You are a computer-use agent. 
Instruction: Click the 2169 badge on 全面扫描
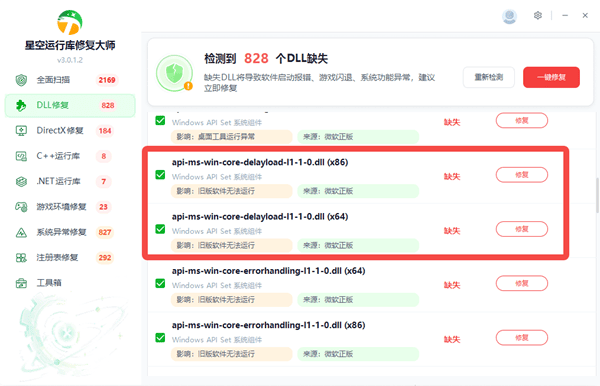(x=107, y=80)
